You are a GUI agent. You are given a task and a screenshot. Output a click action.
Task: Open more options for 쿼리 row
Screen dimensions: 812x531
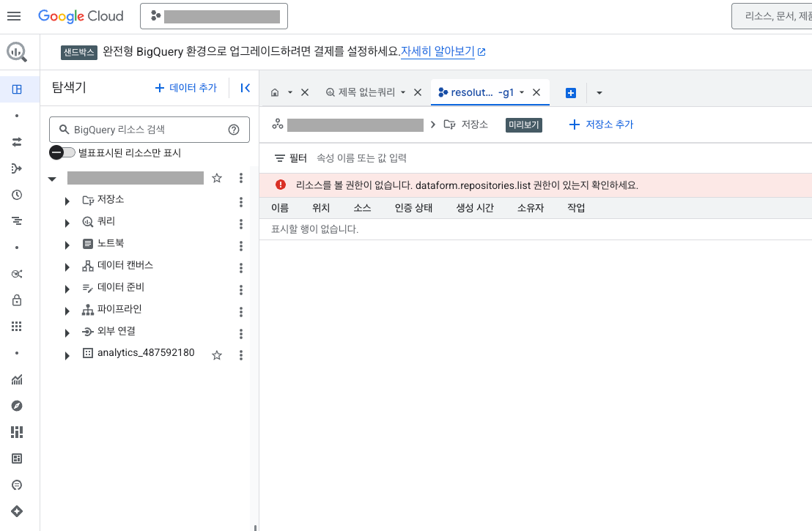click(x=241, y=223)
